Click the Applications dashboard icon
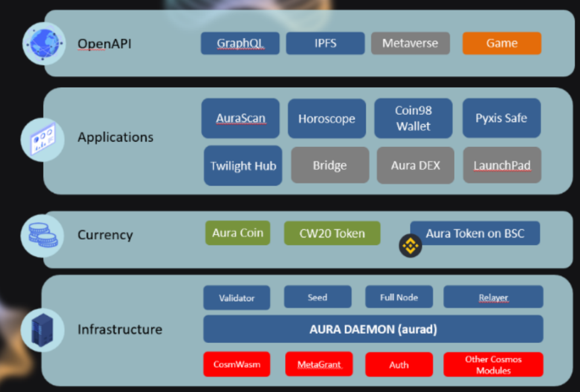Image resolution: width=580 pixels, height=392 pixels. [x=43, y=140]
